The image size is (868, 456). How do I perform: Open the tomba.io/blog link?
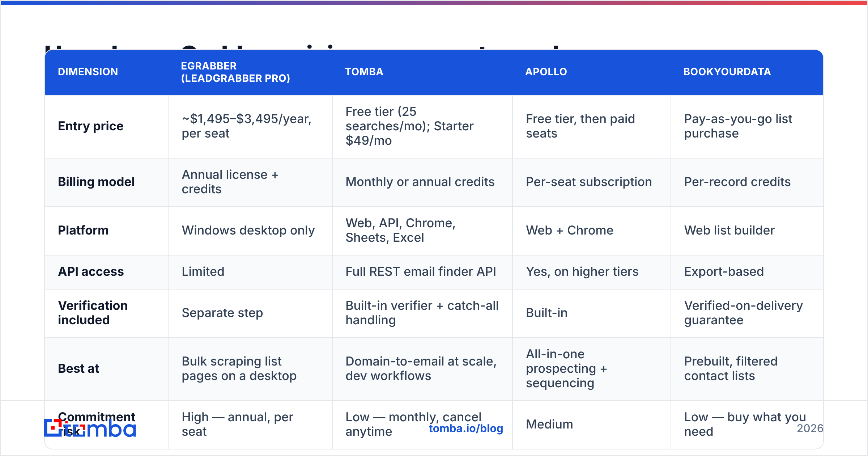[466, 428]
